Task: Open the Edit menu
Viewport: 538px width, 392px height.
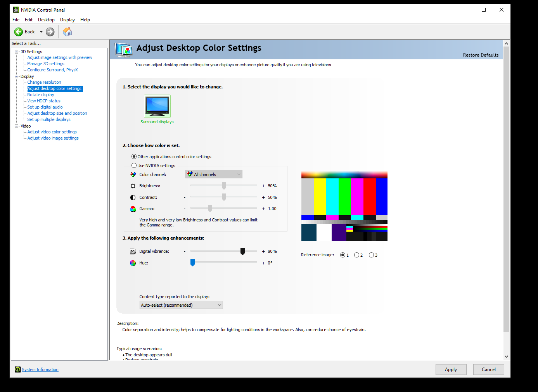Action: [29, 20]
